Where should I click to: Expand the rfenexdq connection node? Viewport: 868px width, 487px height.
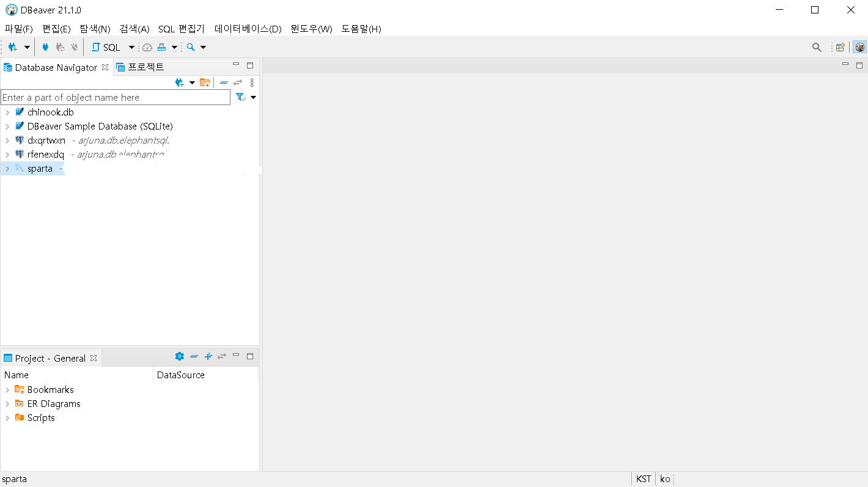coord(7,155)
